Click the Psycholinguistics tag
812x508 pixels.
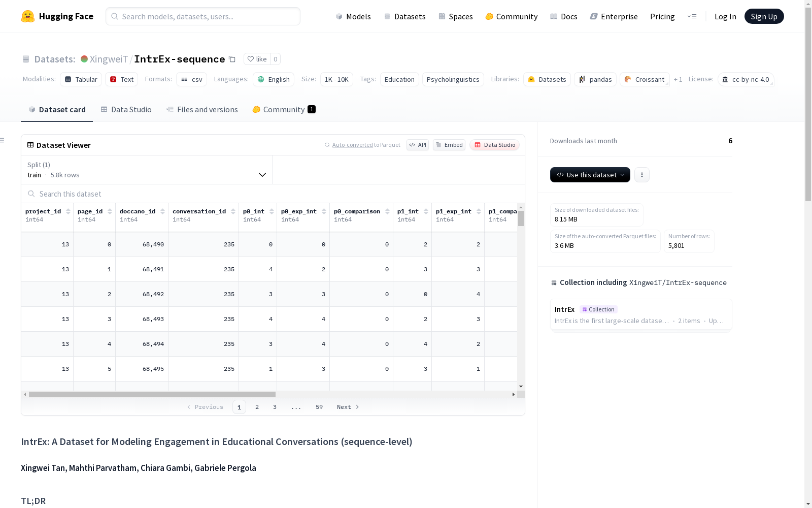453,79
